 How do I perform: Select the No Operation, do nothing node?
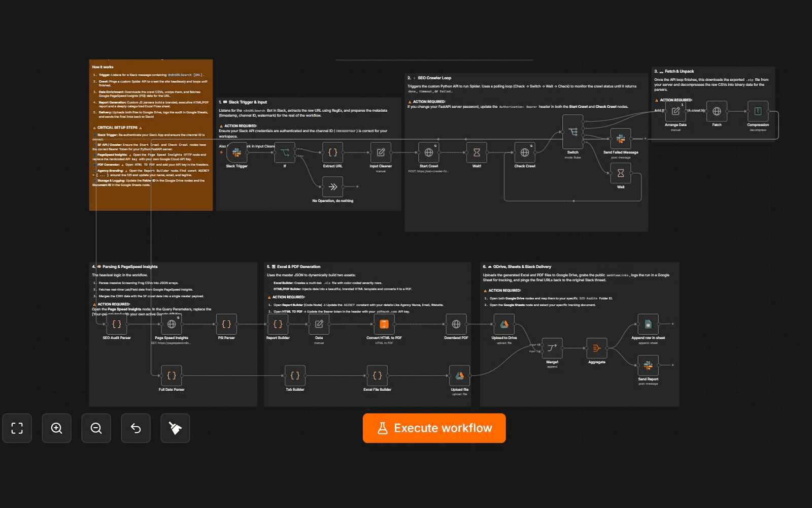click(333, 187)
